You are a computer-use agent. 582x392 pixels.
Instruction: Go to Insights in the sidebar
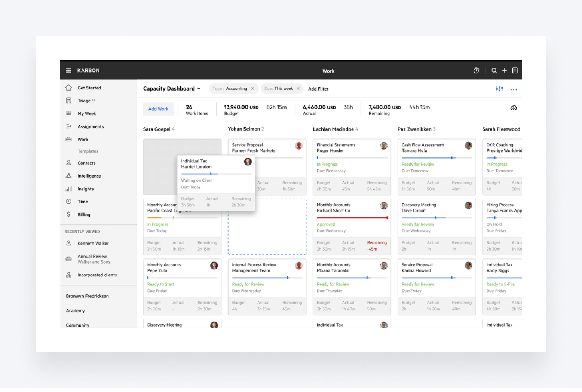click(x=85, y=189)
